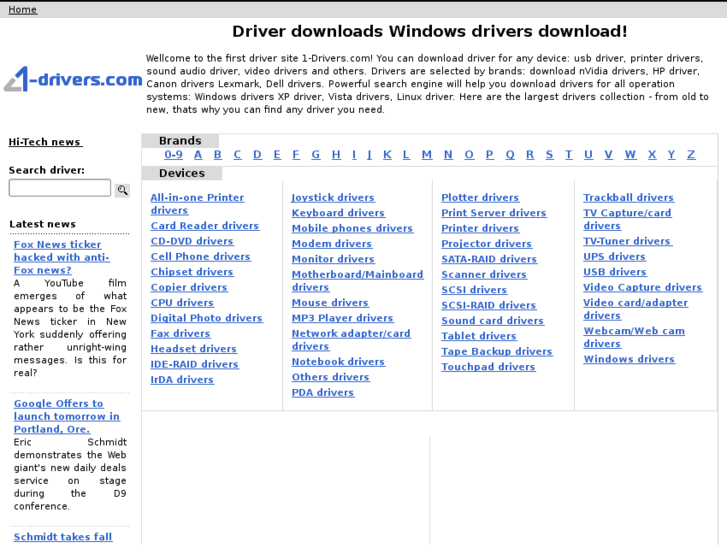This screenshot has height=545, width=727.
Task: Select Scanner drivers category
Action: pos(484,275)
